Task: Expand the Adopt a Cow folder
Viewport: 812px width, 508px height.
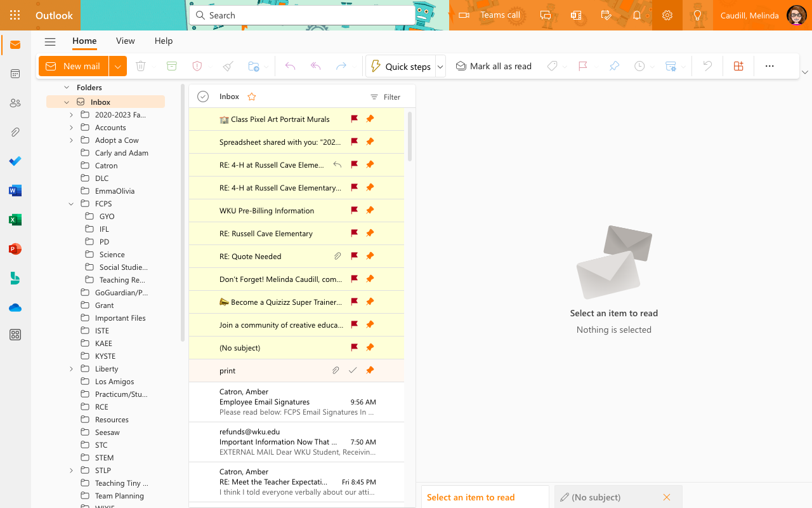Action: (71, 140)
